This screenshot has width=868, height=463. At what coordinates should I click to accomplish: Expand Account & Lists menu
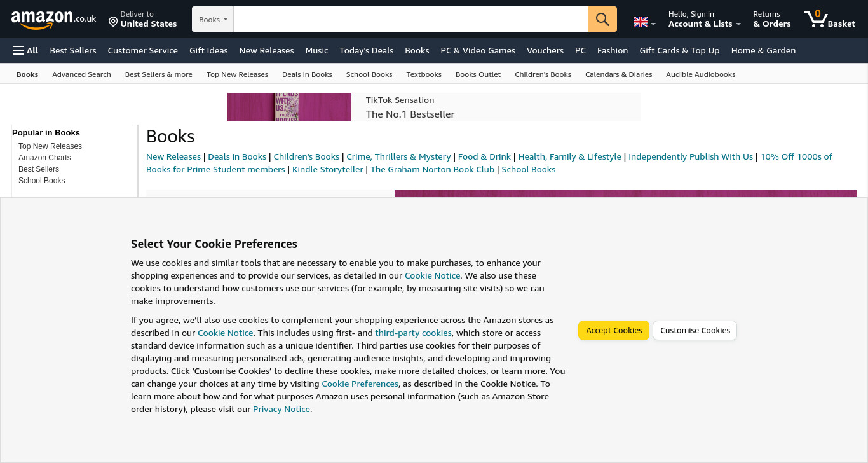pyautogui.click(x=705, y=19)
